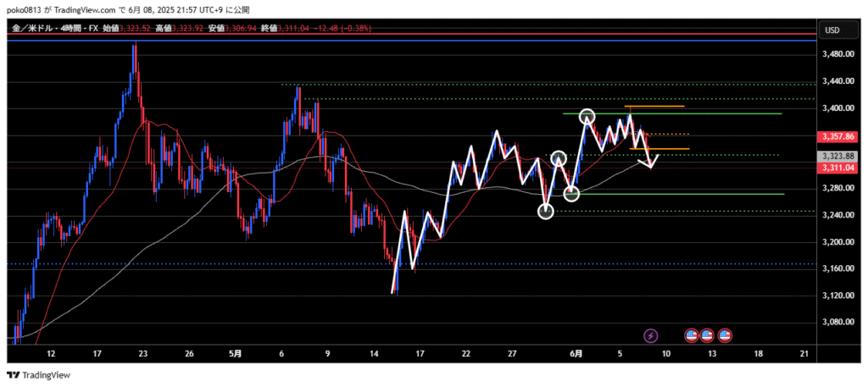Select the white circle marker at the swing high
This screenshot has height=387, width=868.
[587, 116]
